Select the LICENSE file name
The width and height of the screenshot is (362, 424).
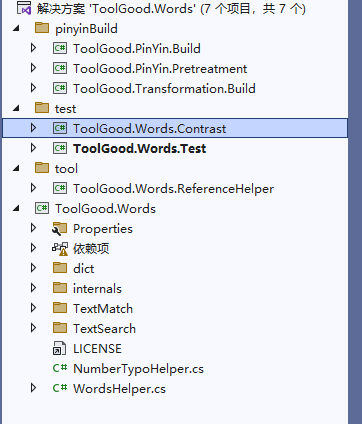[97, 349]
